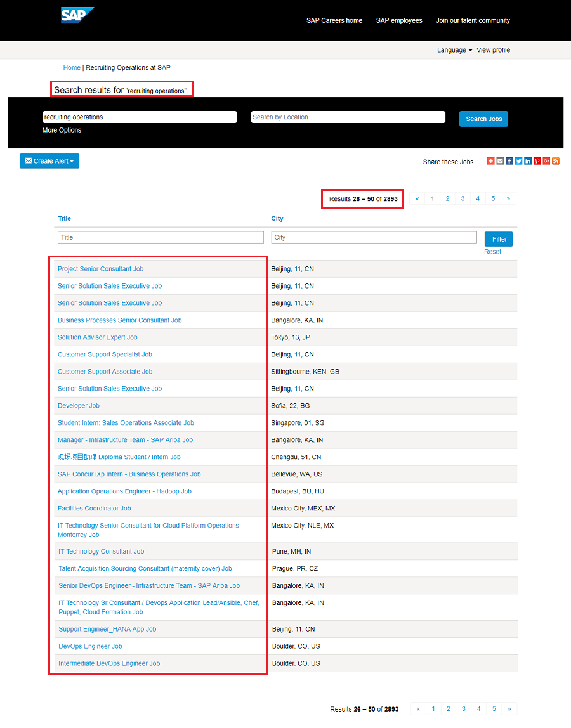The image size is (571, 728).
Task: View the Customer Support Associate Job
Action: pyautogui.click(x=105, y=372)
